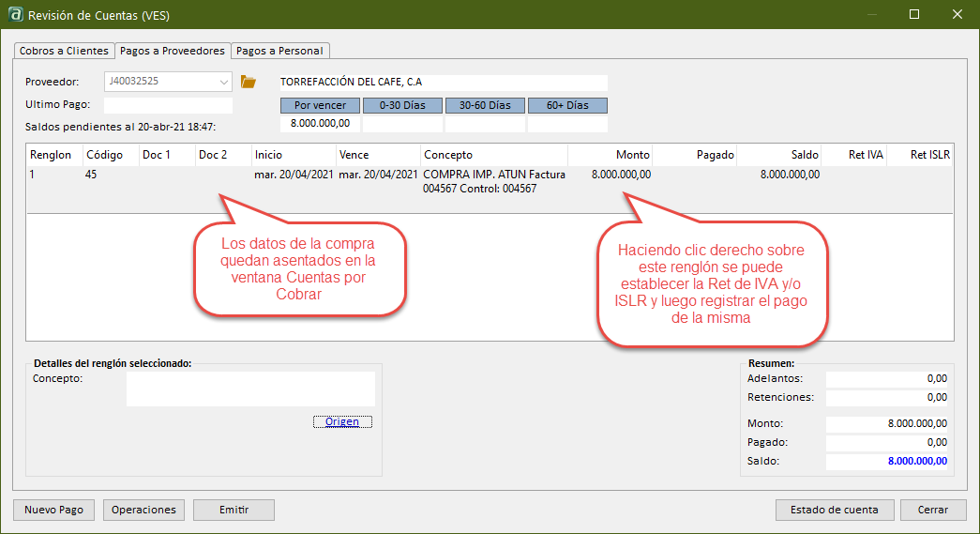Screen dimensions: 980x534
Task: Click the Ultimo Pago field
Action: 168,105
